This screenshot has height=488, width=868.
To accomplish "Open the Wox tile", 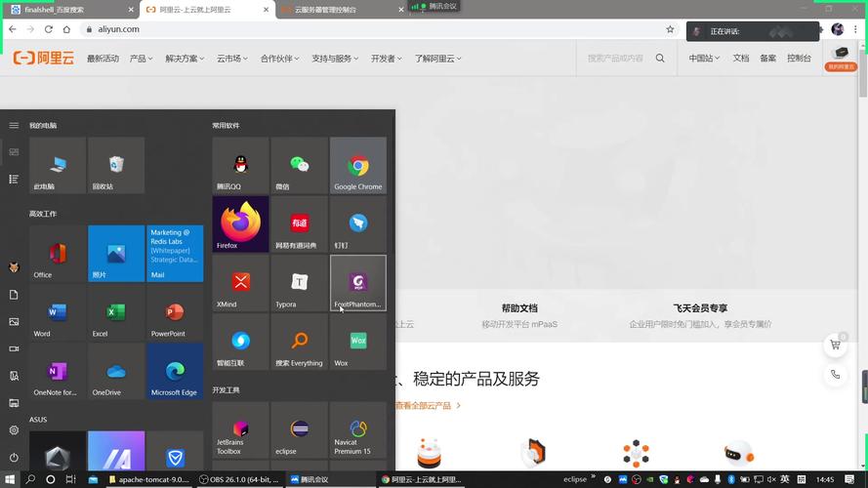I will click(358, 342).
